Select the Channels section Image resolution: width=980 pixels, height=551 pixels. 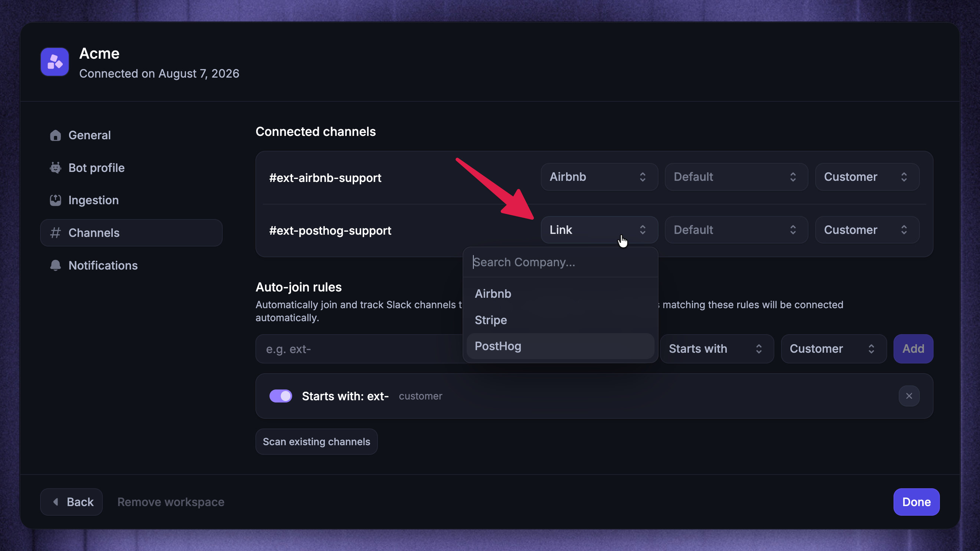(131, 232)
